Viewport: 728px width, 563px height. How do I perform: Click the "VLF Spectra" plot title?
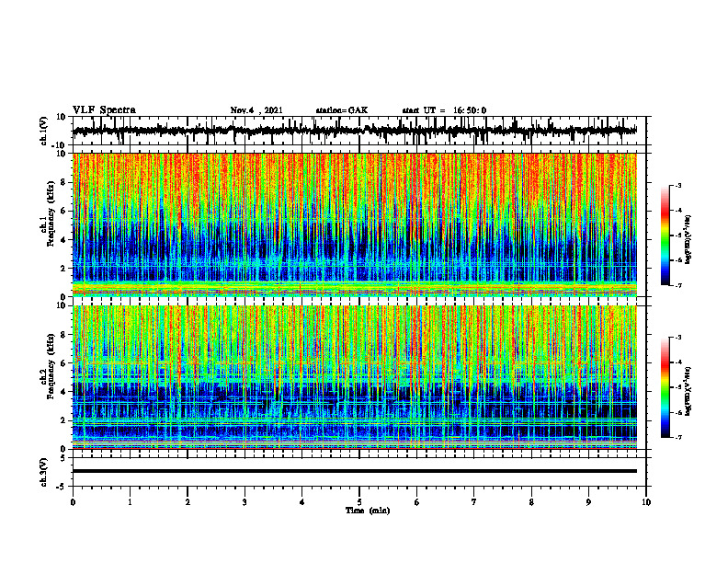pyautogui.click(x=104, y=110)
